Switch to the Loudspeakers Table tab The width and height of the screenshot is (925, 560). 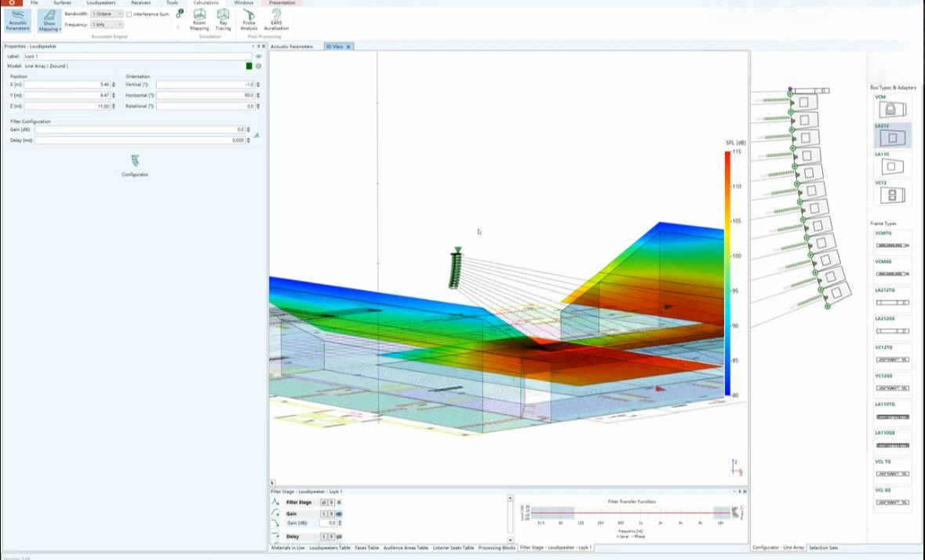tap(330, 547)
